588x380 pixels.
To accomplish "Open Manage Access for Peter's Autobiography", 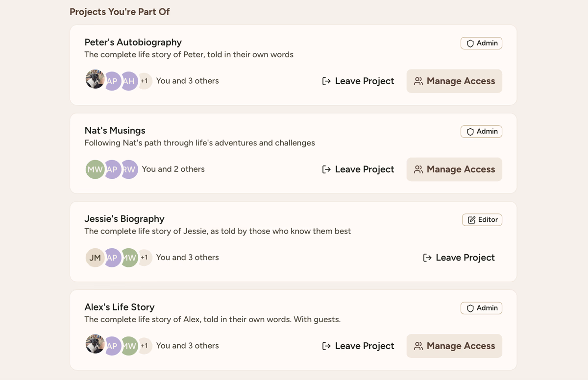I will point(454,81).
